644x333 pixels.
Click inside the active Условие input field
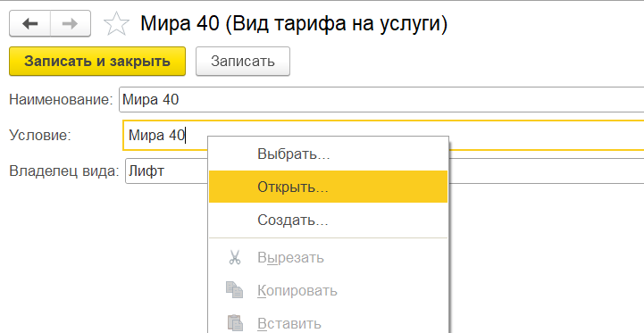tap(383, 135)
